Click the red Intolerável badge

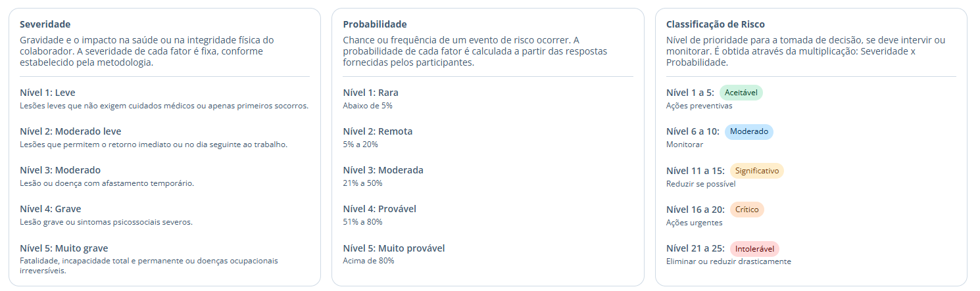(754, 249)
